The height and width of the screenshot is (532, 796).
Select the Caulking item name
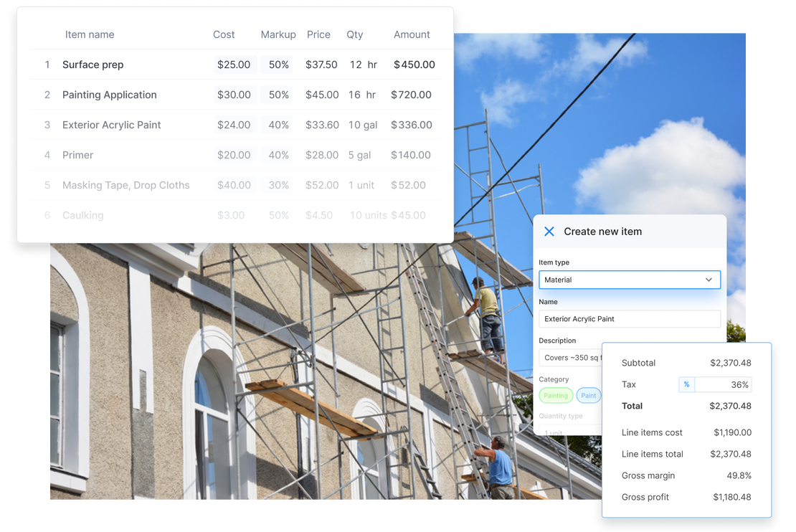click(x=82, y=215)
